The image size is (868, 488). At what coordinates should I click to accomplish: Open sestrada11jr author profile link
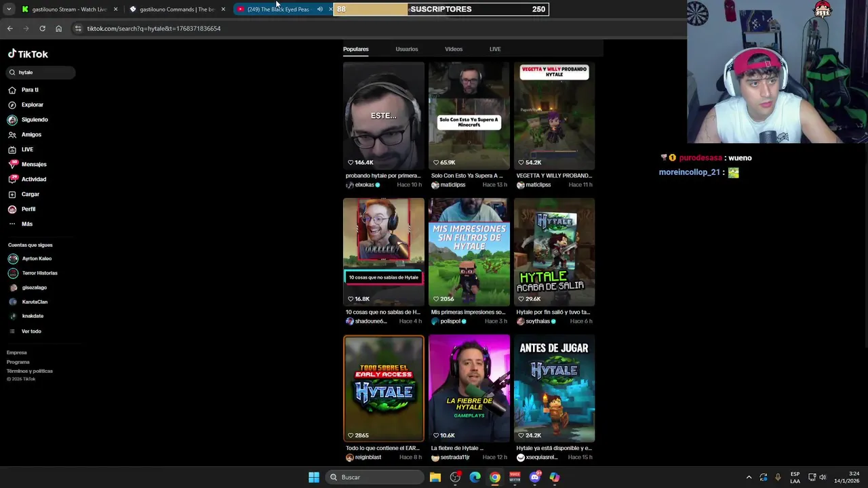pyautogui.click(x=451, y=457)
